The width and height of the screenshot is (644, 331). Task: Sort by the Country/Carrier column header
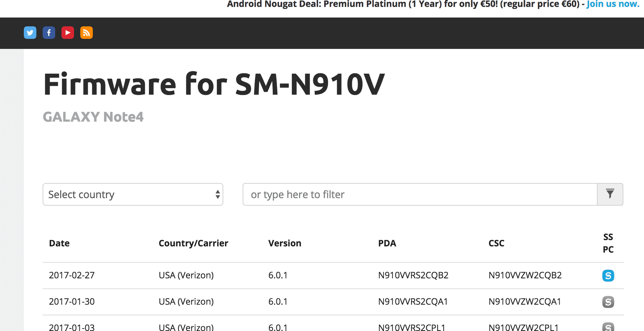(193, 243)
